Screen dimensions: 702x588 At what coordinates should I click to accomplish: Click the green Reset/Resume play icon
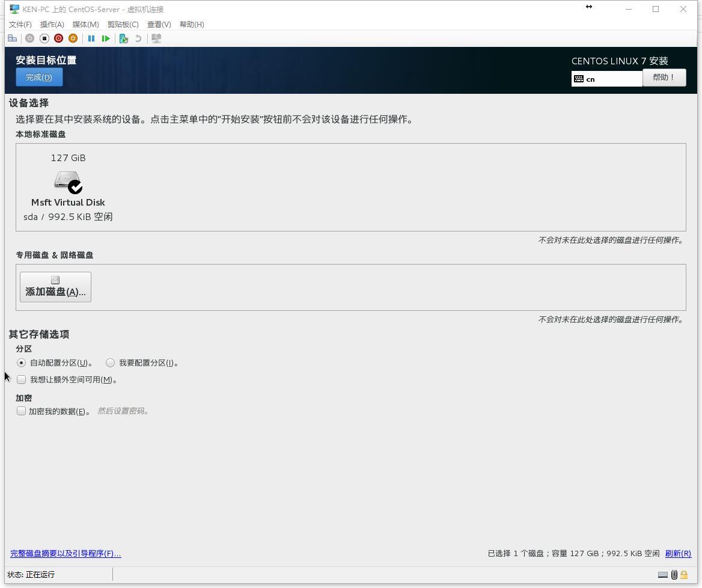[x=106, y=38]
